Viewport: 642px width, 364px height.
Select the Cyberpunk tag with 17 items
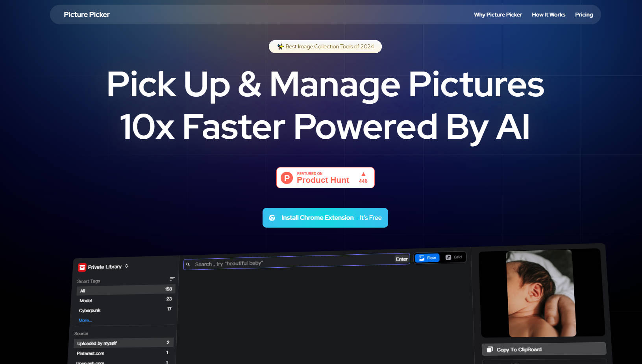click(x=126, y=310)
